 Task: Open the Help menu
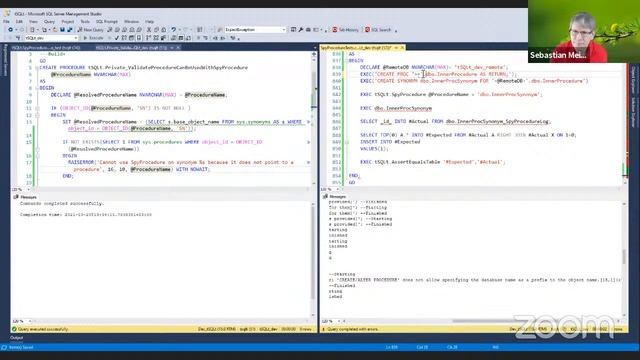pos(150,22)
